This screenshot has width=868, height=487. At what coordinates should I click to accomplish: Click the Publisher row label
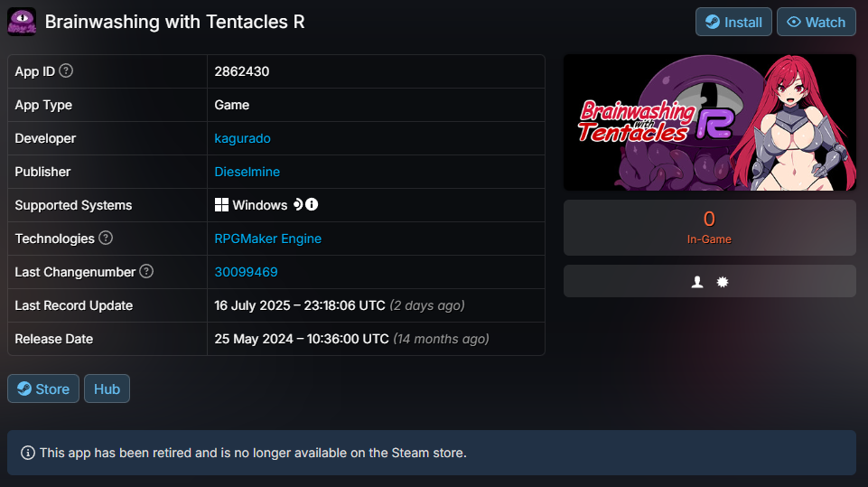(x=42, y=172)
